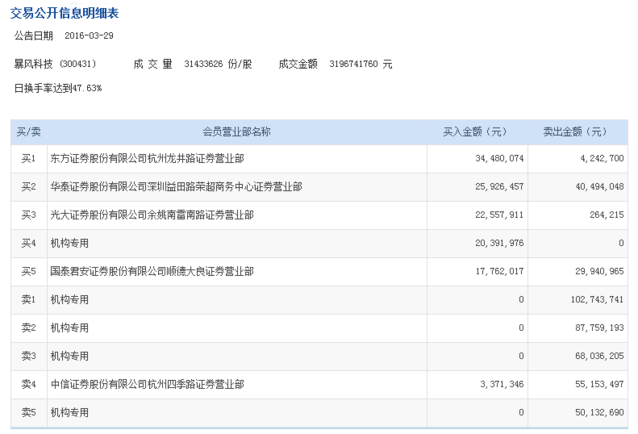The width and height of the screenshot is (638, 434).
Task: Select 华泰证券深圳益田路荣超商务中心 row
Action: (319, 187)
